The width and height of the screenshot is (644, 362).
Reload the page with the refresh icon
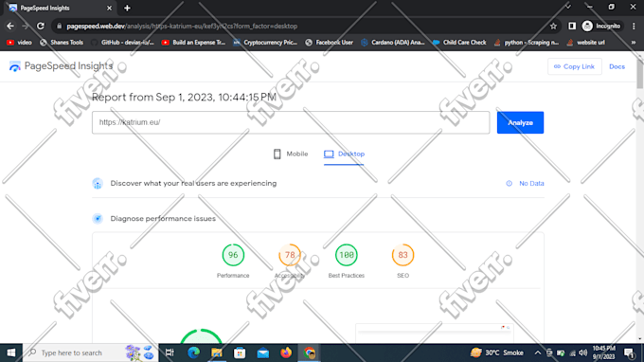click(x=40, y=26)
